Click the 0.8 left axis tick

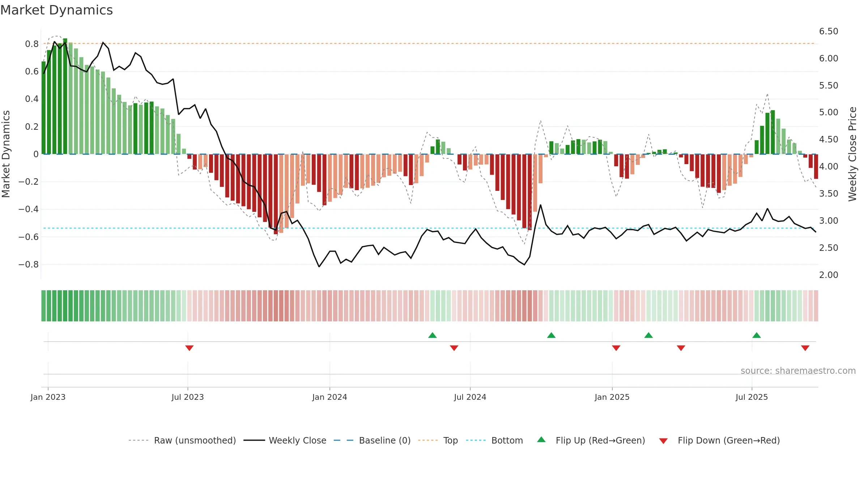tap(32, 44)
